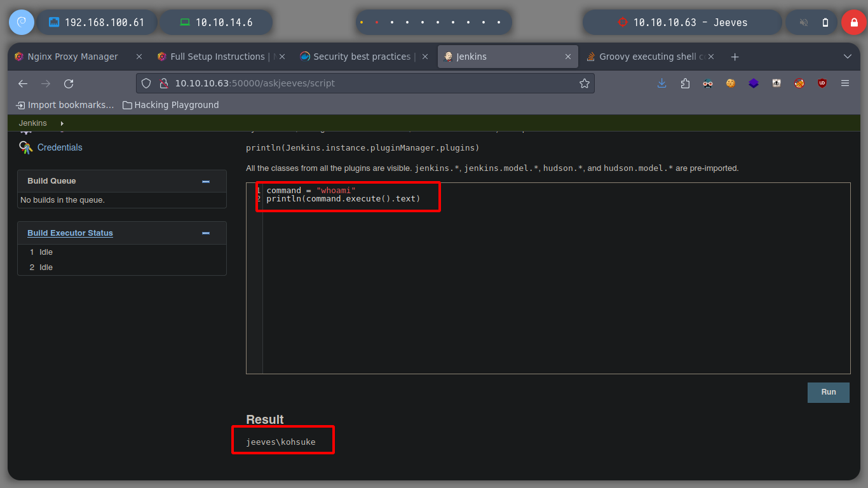This screenshot has width=868, height=488.
Task: Open Import bookmarks bookmark item
Action: [x=65, y=105]
